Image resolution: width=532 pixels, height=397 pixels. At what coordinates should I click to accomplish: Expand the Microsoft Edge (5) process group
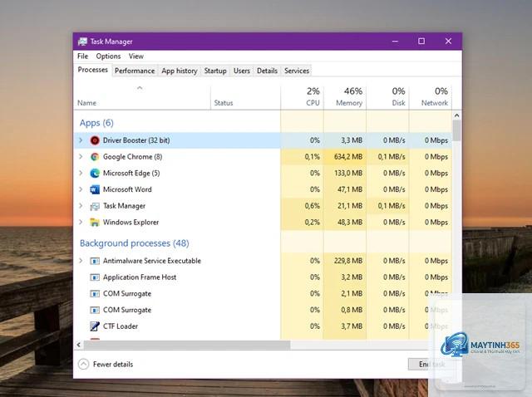pos(81,173)
